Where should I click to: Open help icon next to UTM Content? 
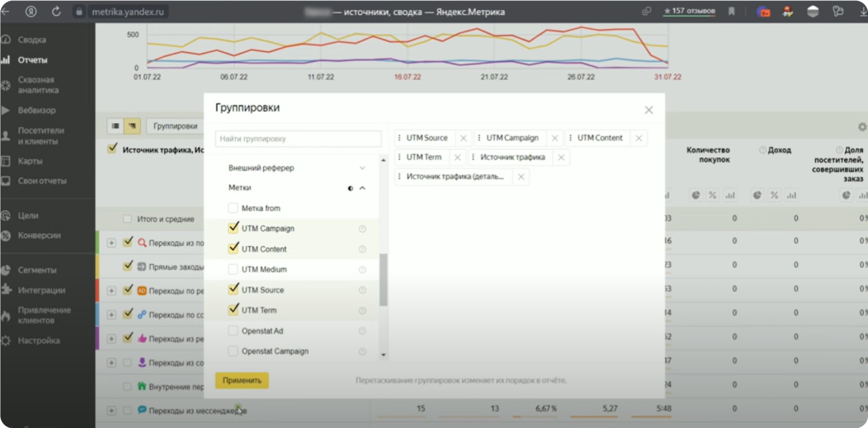click(x=362, y=249)
